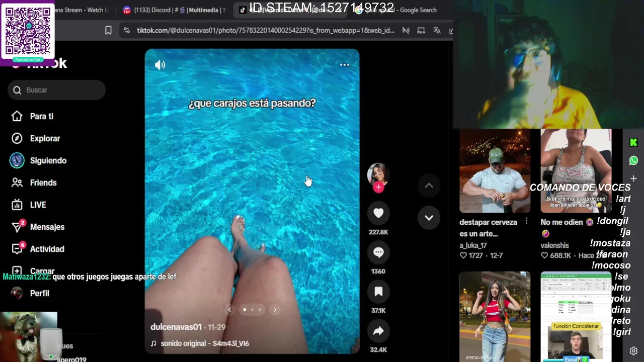Open side panel settings gear
Viewport: 644px width, 362px height.
point(633,351)
